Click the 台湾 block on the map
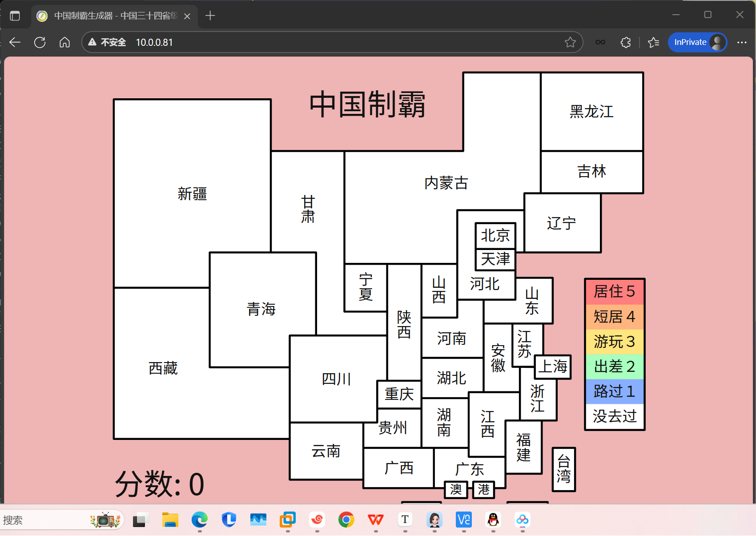Viewport: 756px width, 536px height. click(564, 469)
